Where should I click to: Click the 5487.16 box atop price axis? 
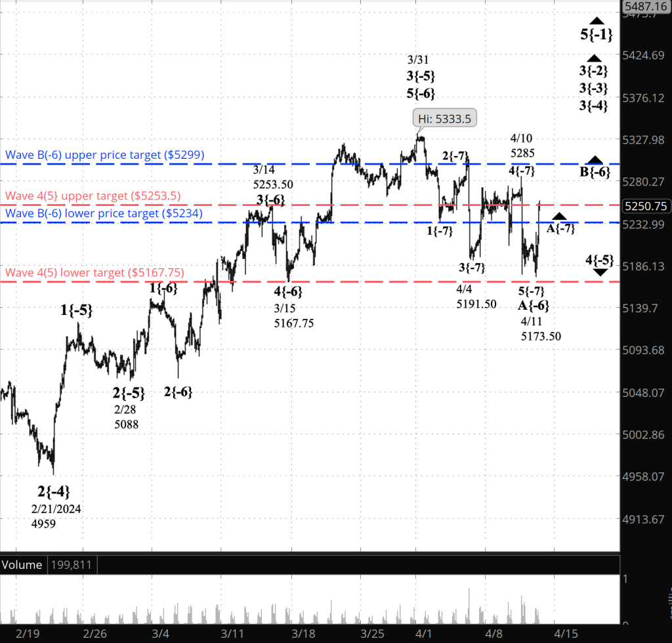coord(646,6)
